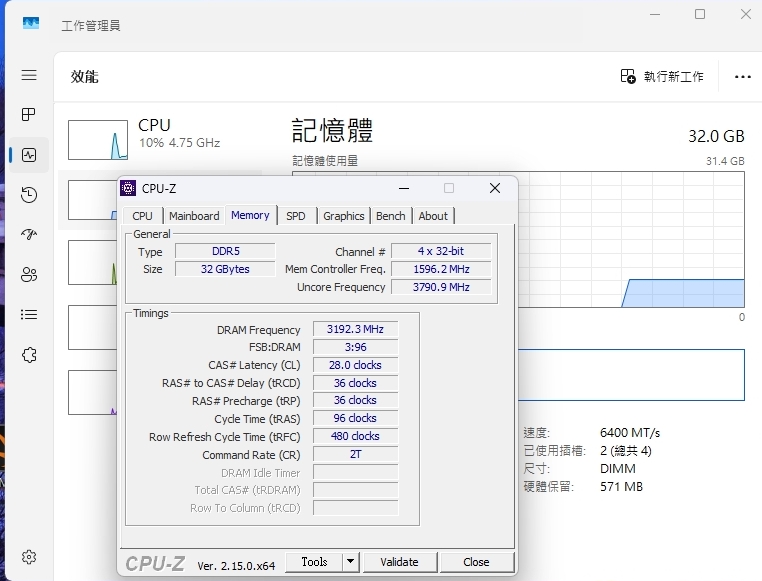Click the 3790.9 MHz uncore frequency value
The height and width of the screenshot is (581, 762).
(441, 287)
